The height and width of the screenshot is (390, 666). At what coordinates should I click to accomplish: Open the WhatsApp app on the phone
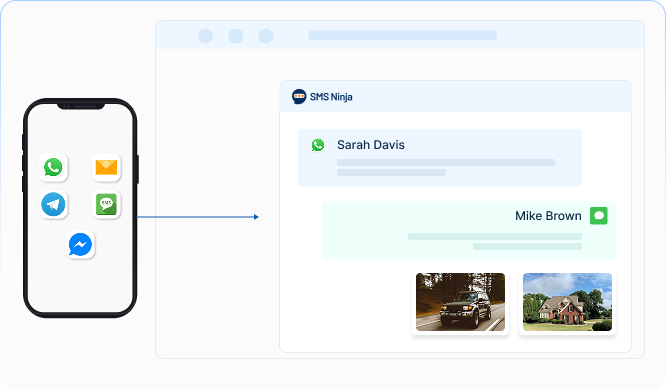pos(53,167)
